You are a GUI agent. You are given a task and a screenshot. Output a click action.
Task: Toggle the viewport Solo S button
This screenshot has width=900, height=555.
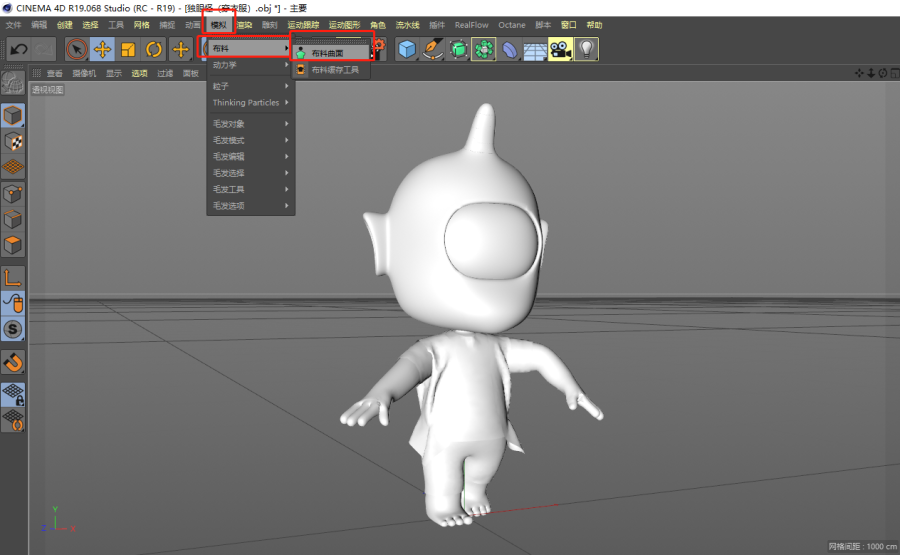click(x=13, y=329)
